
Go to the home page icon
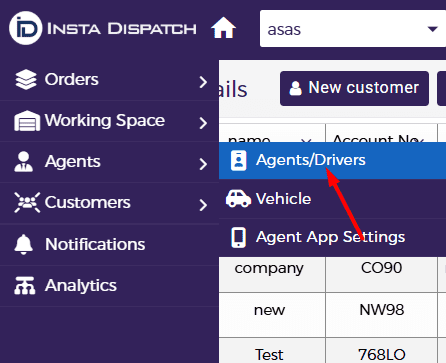[x=223, y=28]
